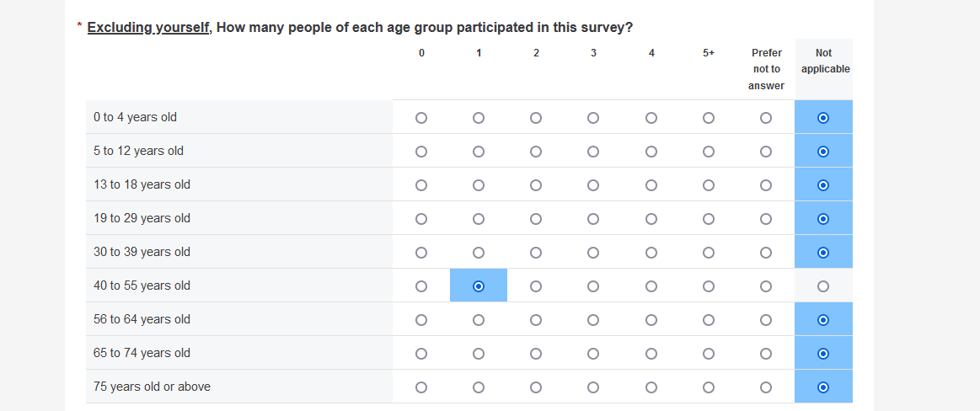Pick 0 for 19 to 29 years old

(421, 219)
